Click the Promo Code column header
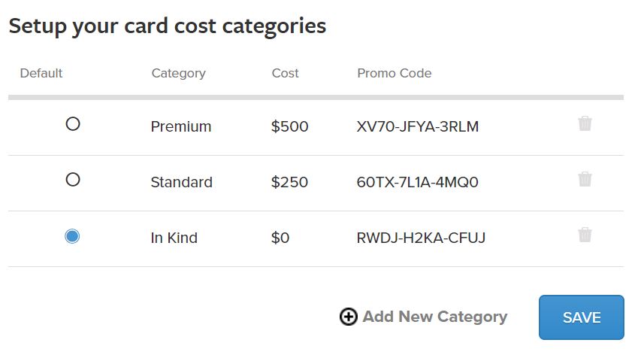Screen dimensions: 644x352 pyautogui.click(x=395, y=73)
